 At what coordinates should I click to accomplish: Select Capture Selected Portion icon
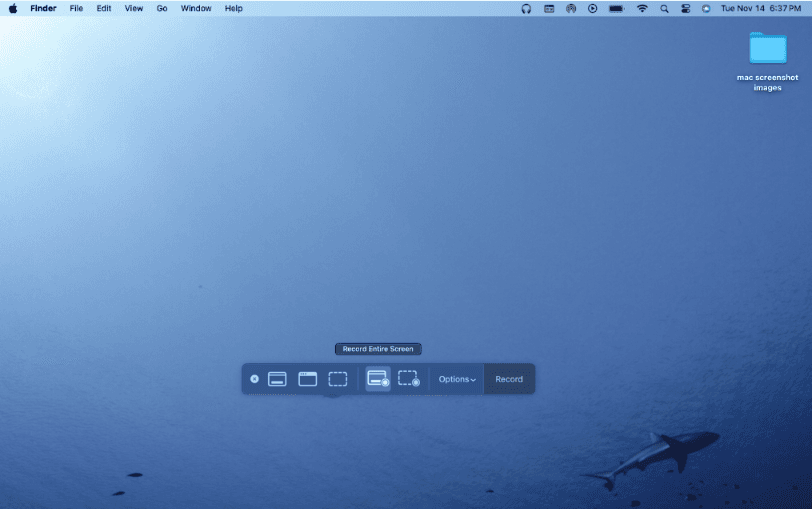338,379
